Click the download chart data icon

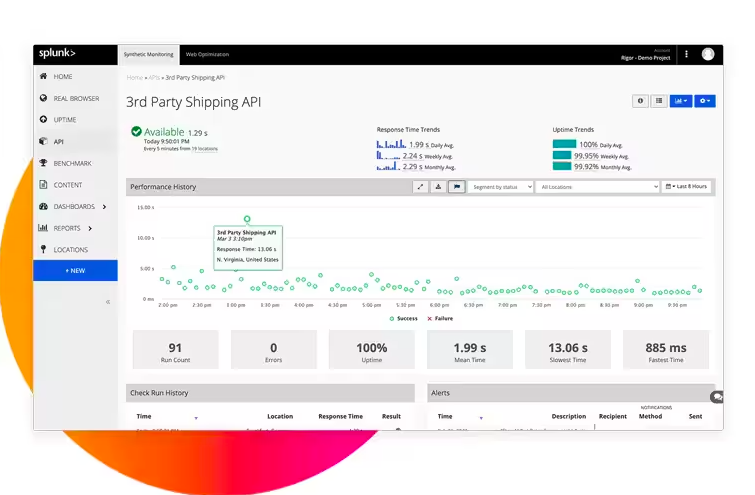[x=439, y=187]
